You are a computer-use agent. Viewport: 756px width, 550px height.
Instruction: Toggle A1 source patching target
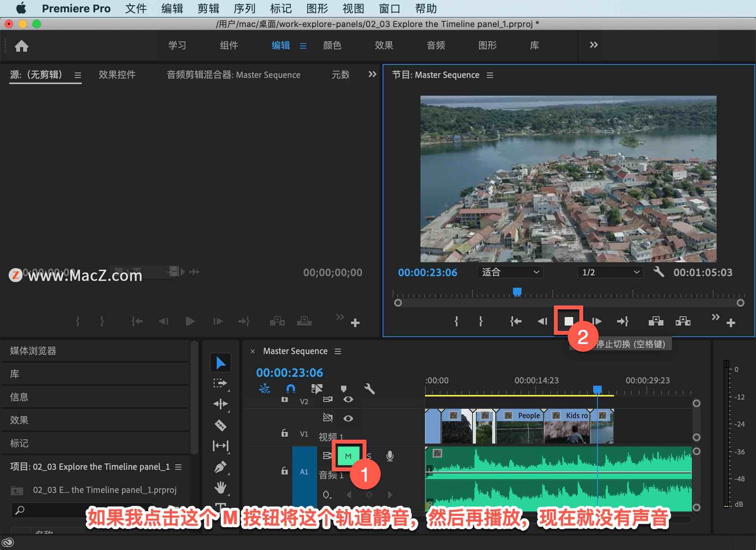(304, 472)
